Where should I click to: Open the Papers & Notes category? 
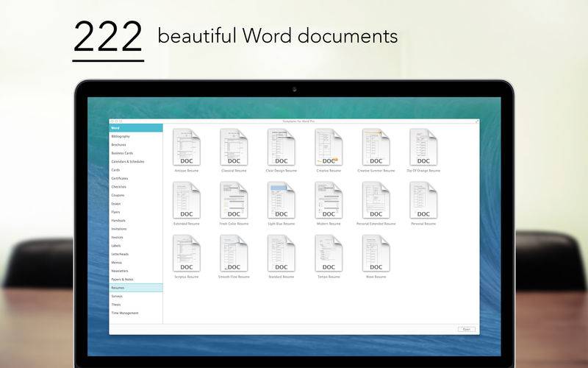pyautogui.click(x=136, y=280)
